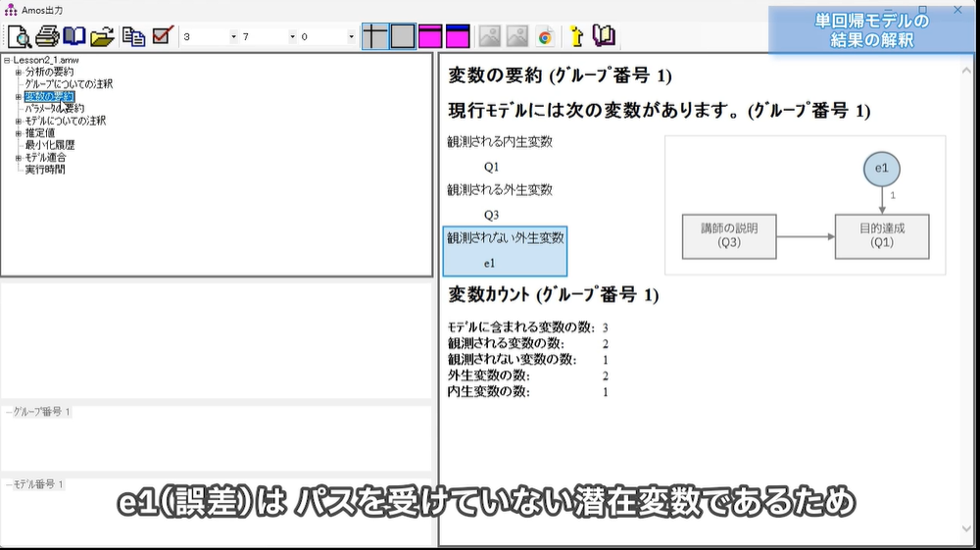Select モデル適合 label in the tree

tap(45, 158)
